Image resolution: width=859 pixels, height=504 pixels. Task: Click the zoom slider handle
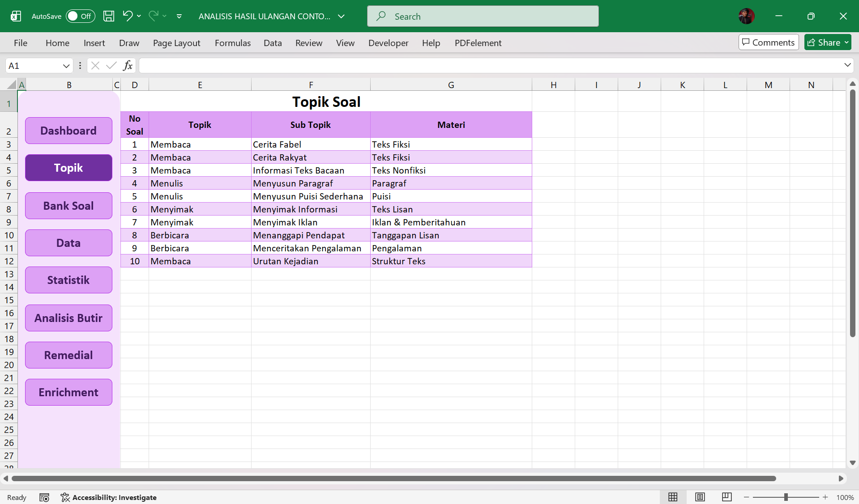point(786,497)
